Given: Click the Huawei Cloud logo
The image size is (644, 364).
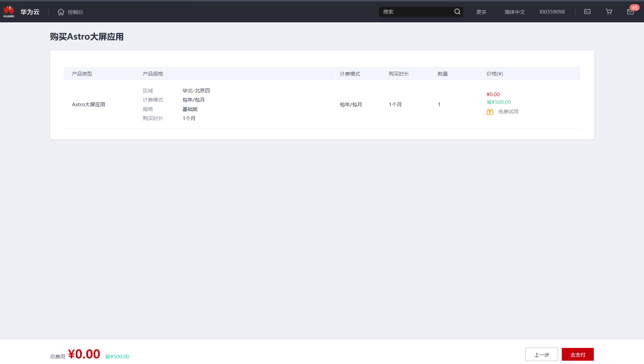Looking at the screenshot, I should click(9, 12).
